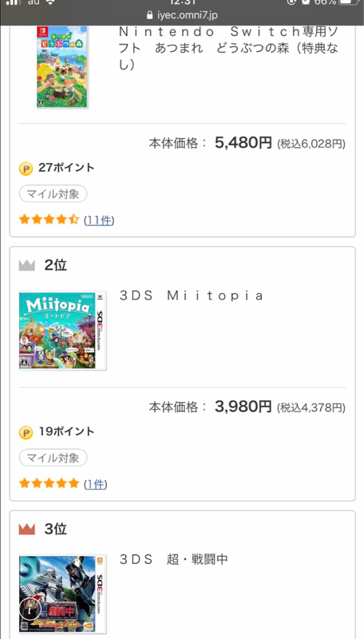Tap the マイル対象 badge under 27ポイント
Image resolution: width=364 pixels, height=639 pixels.
click(53, 194)
